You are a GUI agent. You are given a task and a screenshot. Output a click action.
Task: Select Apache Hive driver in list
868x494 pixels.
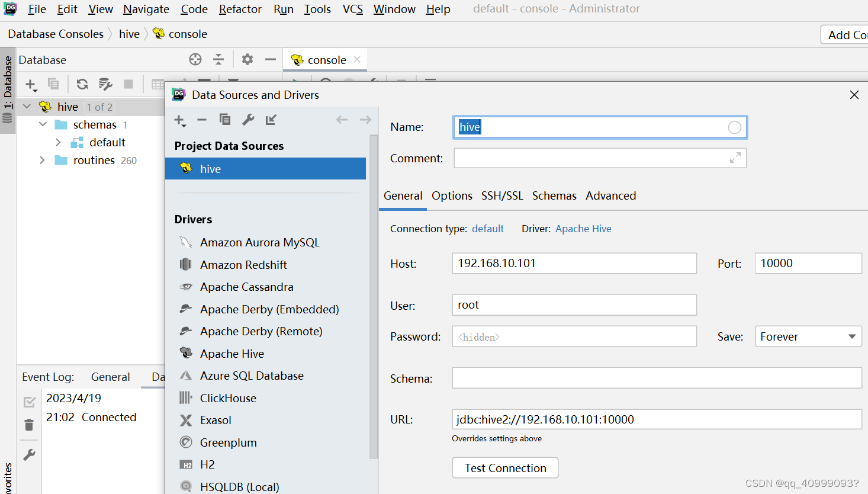[232, 354]
